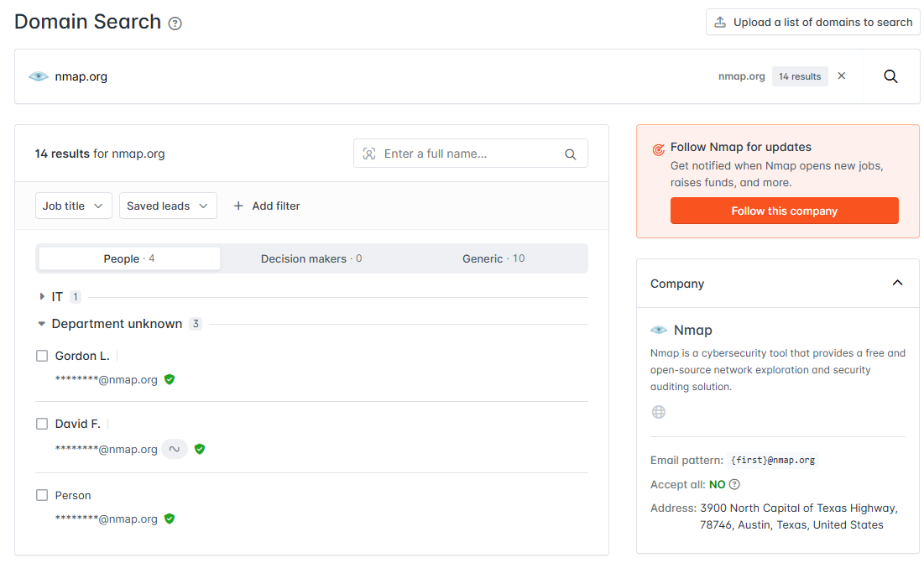Click the count badge next to Department unknown

[x=196, y=324]
